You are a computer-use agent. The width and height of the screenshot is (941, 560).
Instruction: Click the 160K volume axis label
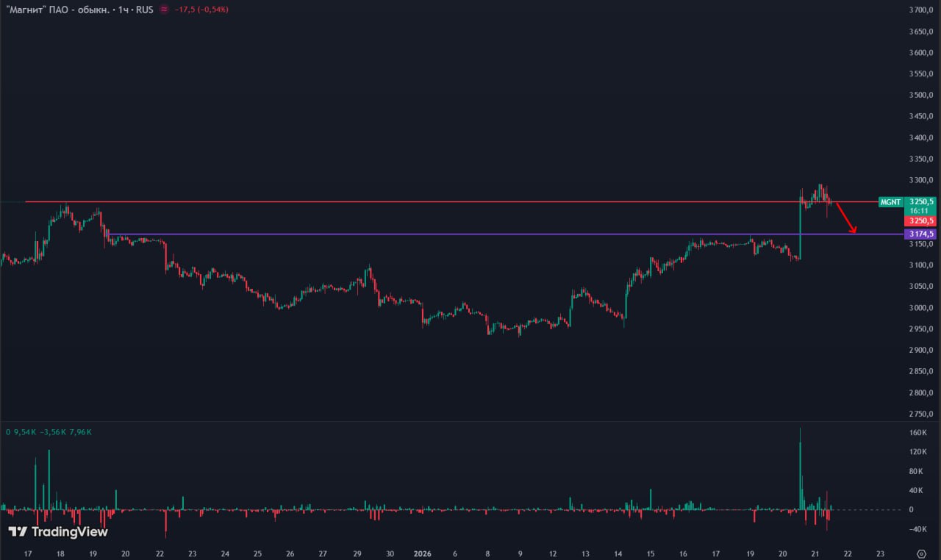(x=917, y=433)
